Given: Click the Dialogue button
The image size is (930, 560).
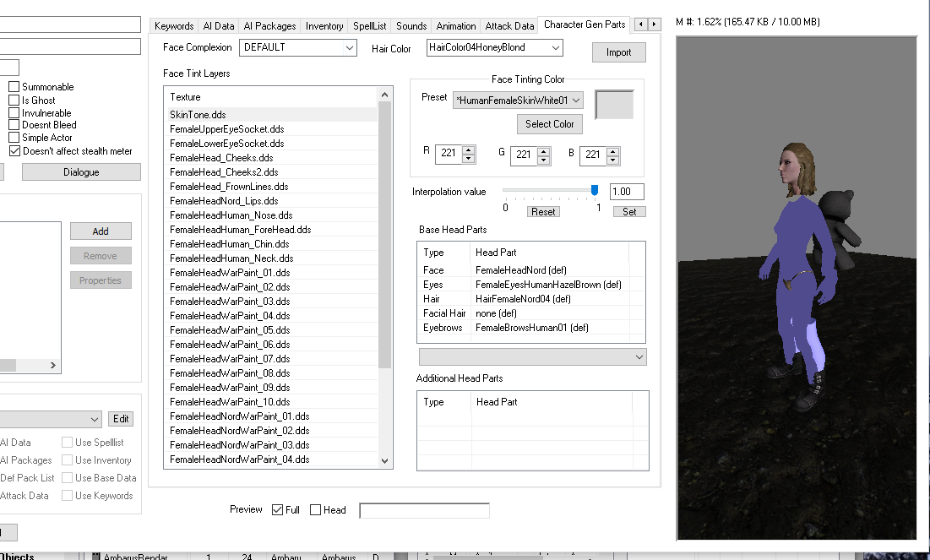Looking at the screenshot, I should tap(81, 172).
